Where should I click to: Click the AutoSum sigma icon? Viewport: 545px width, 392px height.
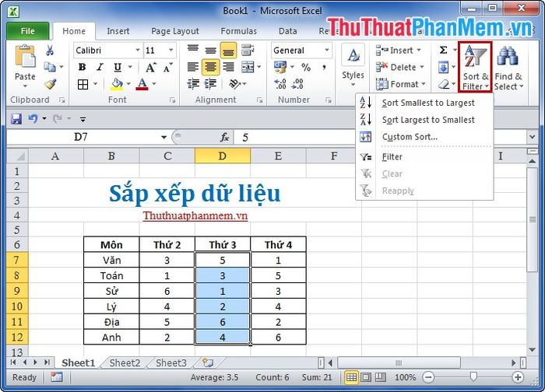coord(443,51)
